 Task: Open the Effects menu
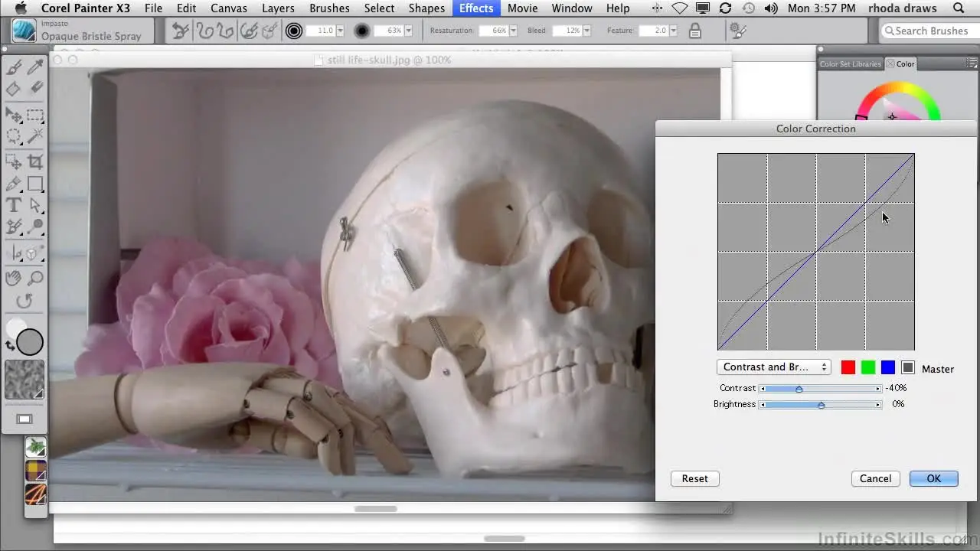coord(475,8)
